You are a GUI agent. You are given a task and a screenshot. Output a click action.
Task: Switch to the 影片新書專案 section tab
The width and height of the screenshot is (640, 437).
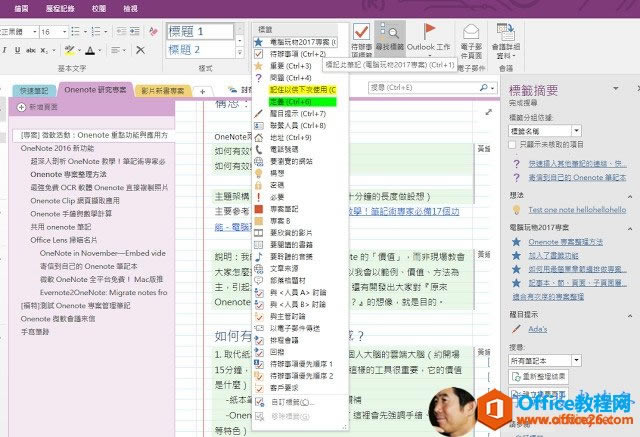pyautogui.click(x=162, y=91)
